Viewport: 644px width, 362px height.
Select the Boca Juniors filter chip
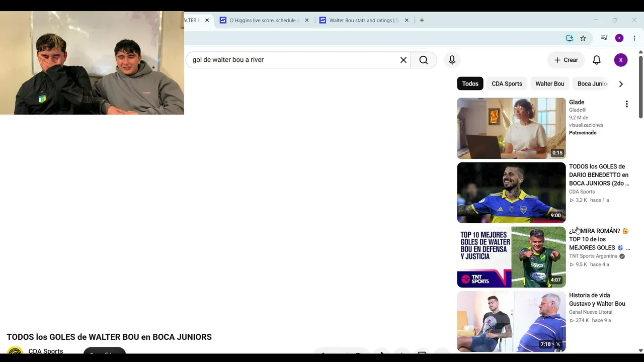tap(593, 83)
